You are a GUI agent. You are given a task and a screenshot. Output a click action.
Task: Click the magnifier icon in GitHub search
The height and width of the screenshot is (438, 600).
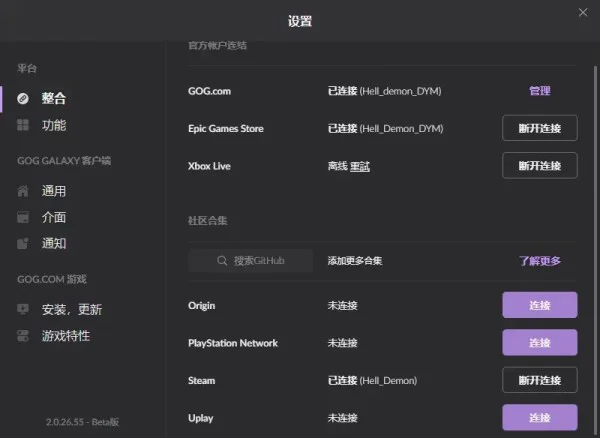[x=222, y=261]
